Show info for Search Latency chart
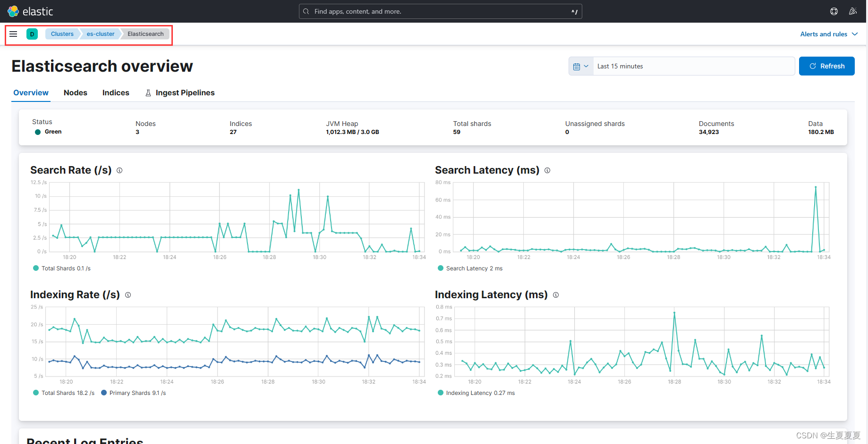 tap(547, 170)
